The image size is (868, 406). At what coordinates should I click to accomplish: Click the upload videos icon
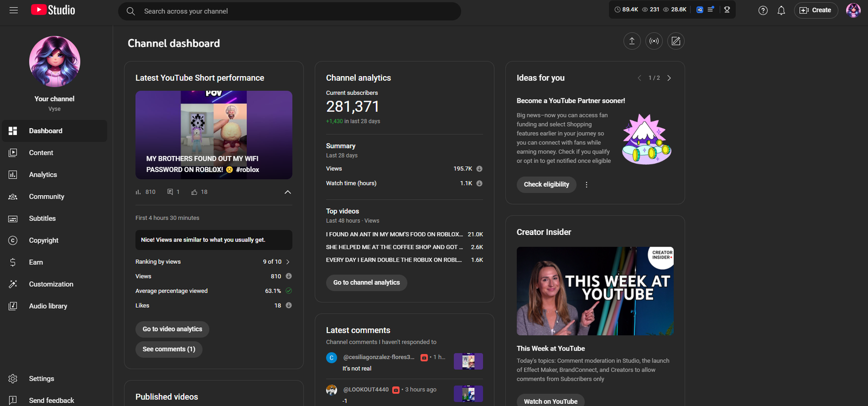(x=632, y=41)
